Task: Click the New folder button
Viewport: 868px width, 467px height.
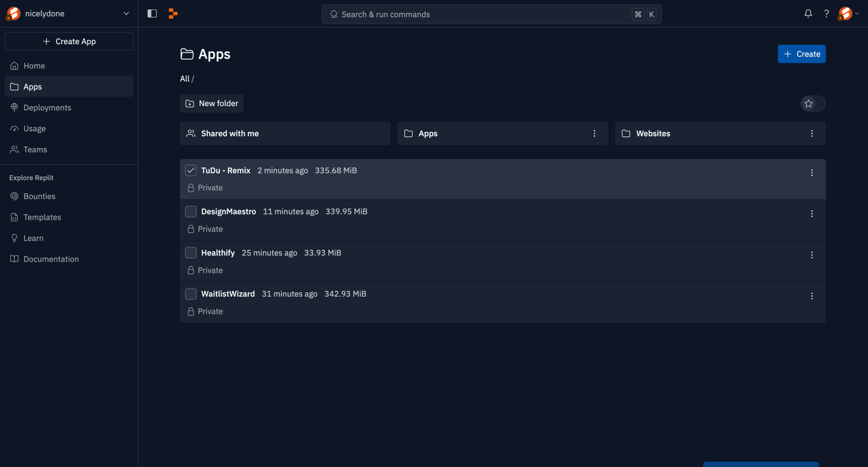Action: click(212, 104)
